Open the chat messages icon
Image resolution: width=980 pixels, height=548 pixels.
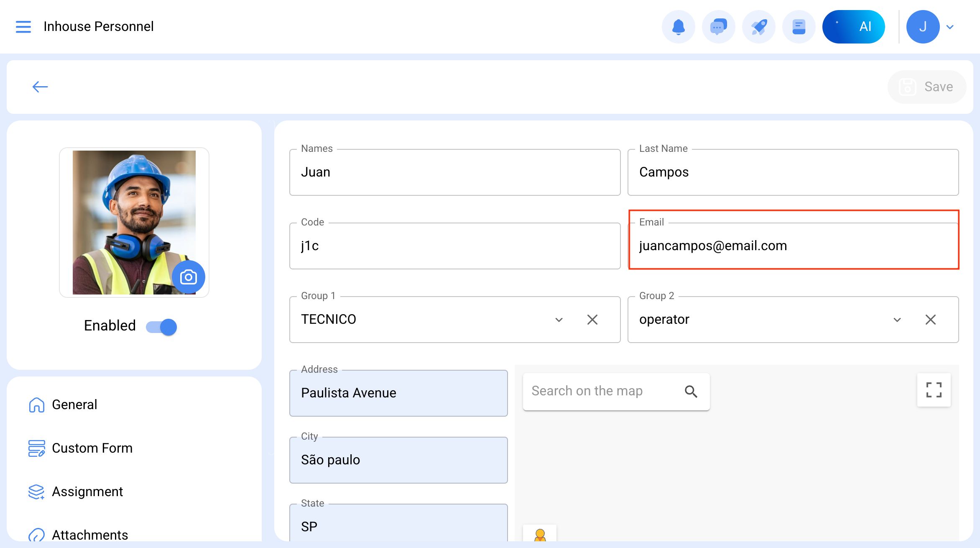[718, 27]
